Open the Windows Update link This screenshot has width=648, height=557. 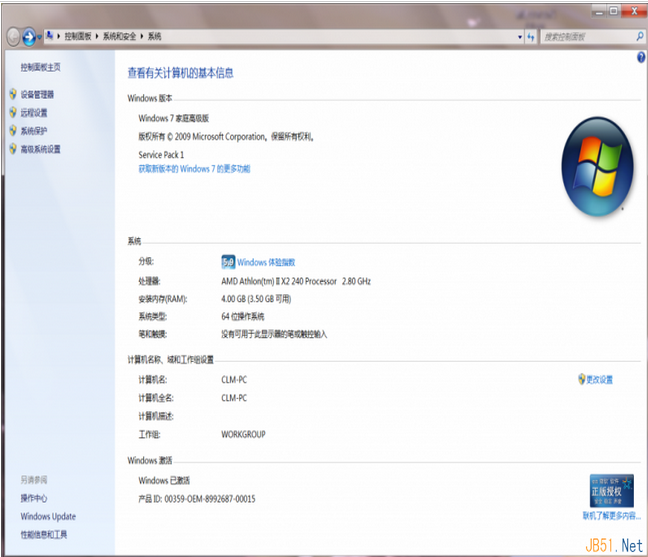[x=48, y=517]
